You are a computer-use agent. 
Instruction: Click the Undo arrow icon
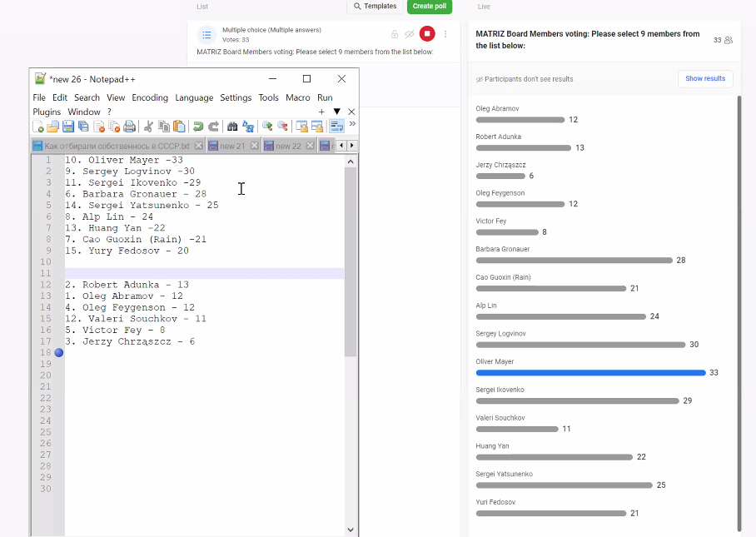coord(198,127)
